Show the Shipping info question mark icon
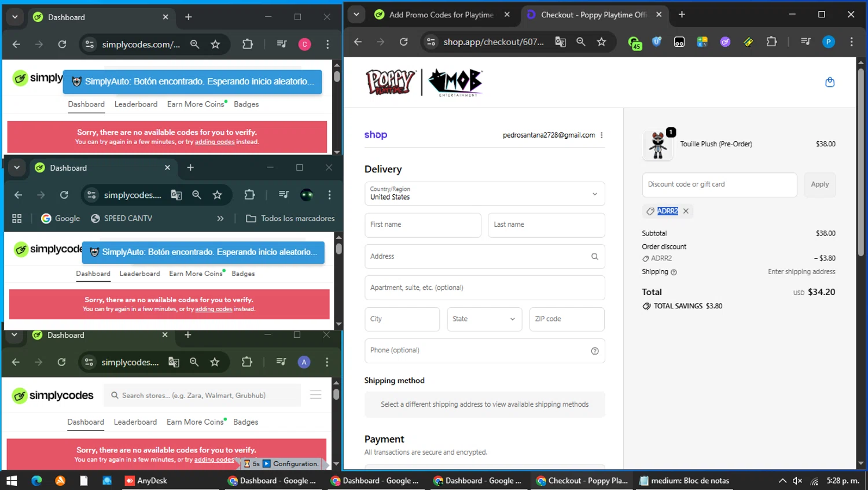 point(674,272)
